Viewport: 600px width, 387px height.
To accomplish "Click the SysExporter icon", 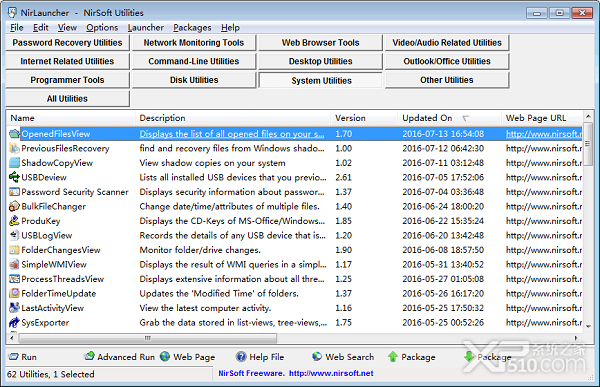I will point(14,323).
